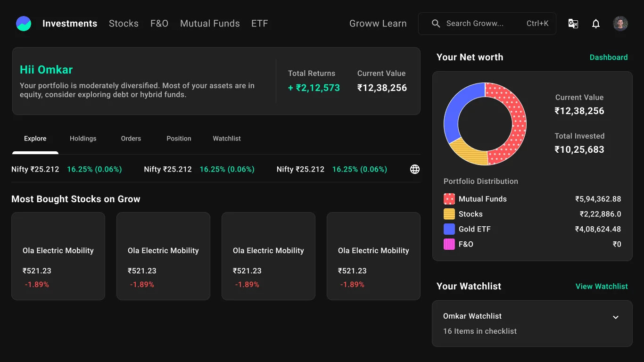This screenshot has height=362, width=644.
Task: Switch to the Explore tab
Action: (35, 139)
